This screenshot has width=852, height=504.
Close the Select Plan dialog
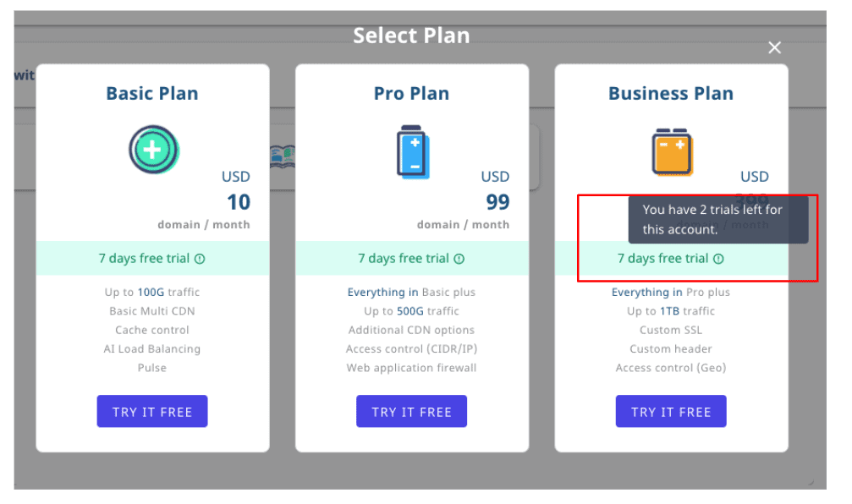click(774, 48)
